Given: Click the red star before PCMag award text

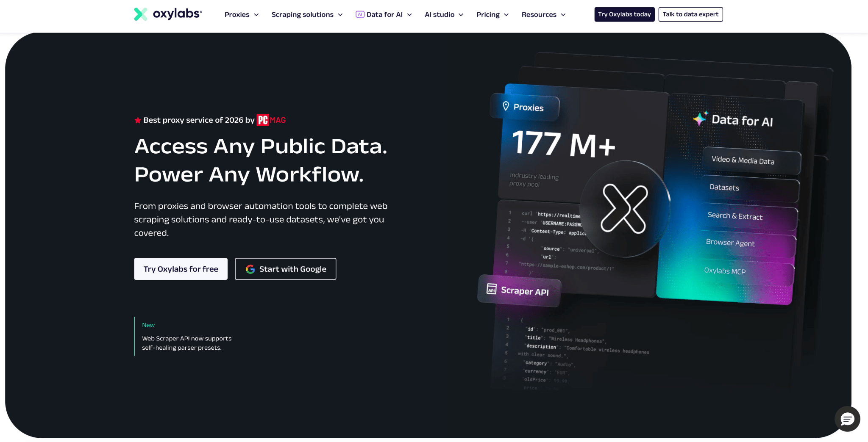Looking at the screenshot, I should (x=137, y=120).
